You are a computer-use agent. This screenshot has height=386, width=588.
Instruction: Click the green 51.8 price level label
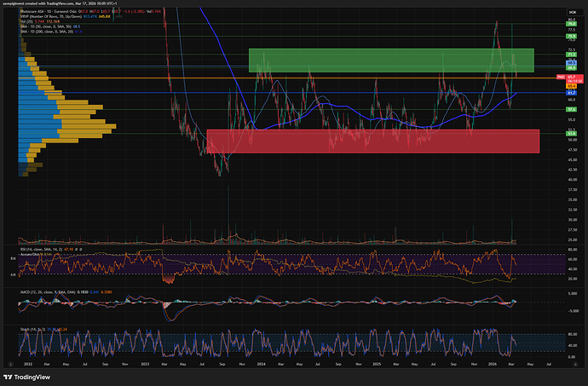573,134
